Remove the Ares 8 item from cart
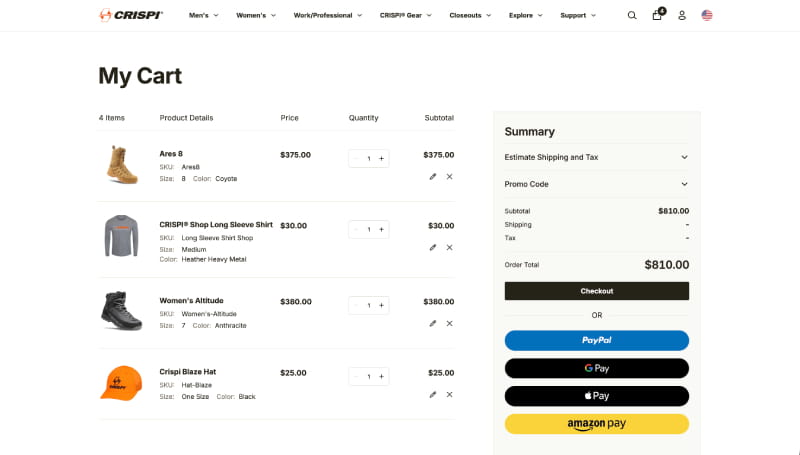800x455 pixels. 449,176
